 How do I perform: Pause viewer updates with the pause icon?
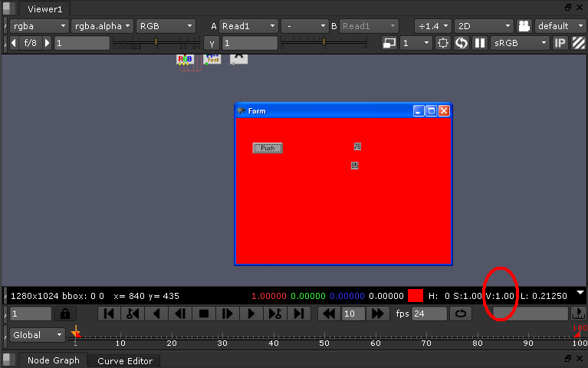(x=480, y=43)
